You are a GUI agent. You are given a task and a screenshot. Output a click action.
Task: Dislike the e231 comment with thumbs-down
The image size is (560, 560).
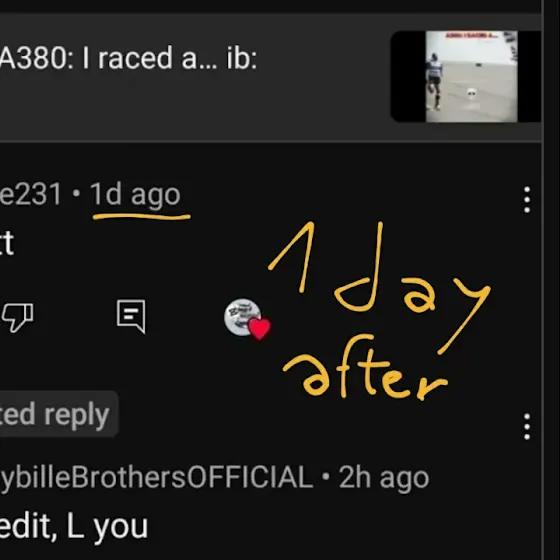tap(18, 317)
